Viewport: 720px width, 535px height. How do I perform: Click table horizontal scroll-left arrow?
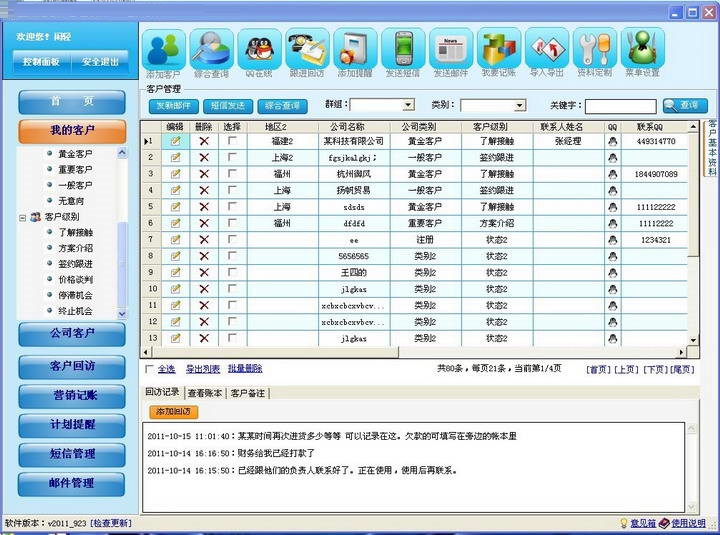click(x=146, y=352)
